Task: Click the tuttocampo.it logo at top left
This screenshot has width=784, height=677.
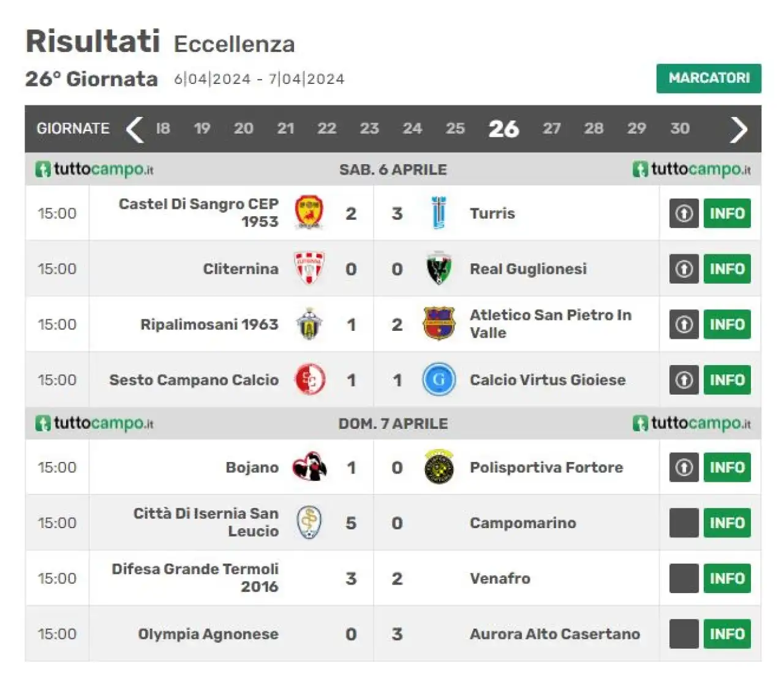Action: (x=94, y=169)
